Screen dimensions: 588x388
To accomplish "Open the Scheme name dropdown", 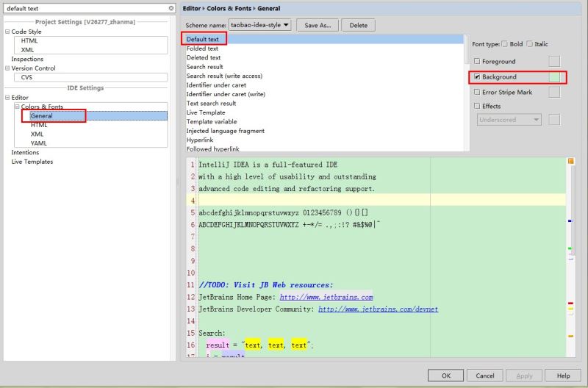I will (x=260, y=24).
